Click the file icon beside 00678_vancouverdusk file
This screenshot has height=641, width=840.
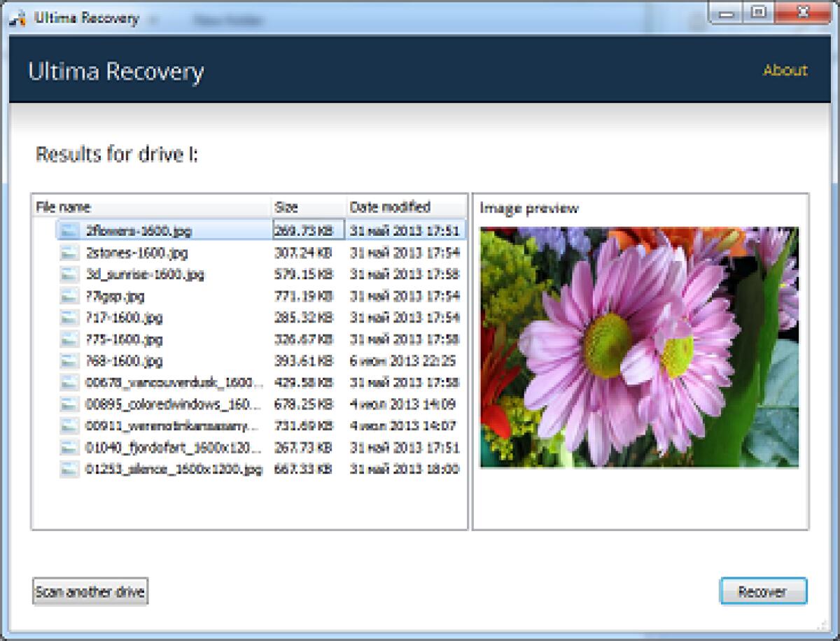tap(68, 383)
